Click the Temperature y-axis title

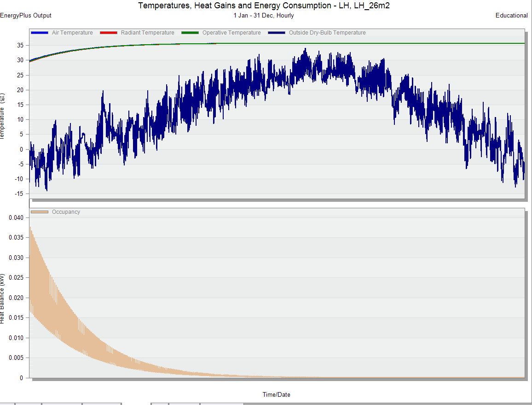click(3, 117)
